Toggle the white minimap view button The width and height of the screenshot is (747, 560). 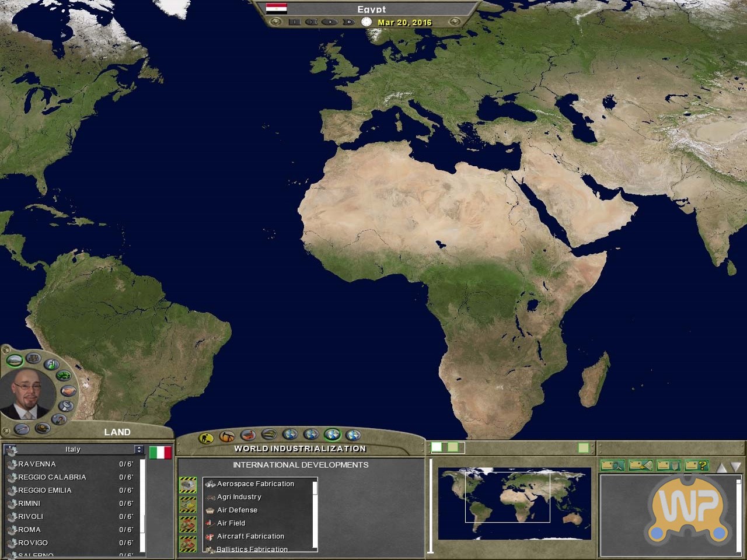(x=437, y=447)
